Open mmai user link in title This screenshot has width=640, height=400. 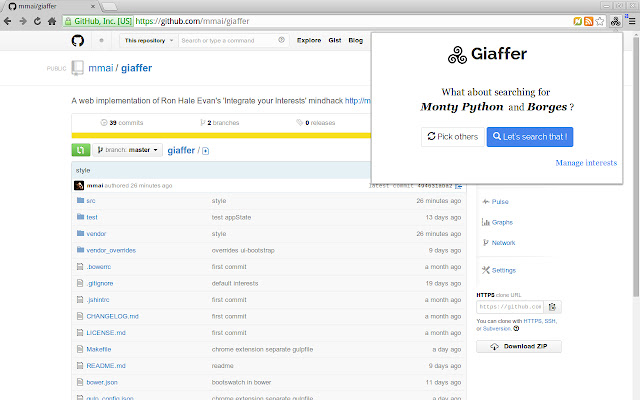101,68
